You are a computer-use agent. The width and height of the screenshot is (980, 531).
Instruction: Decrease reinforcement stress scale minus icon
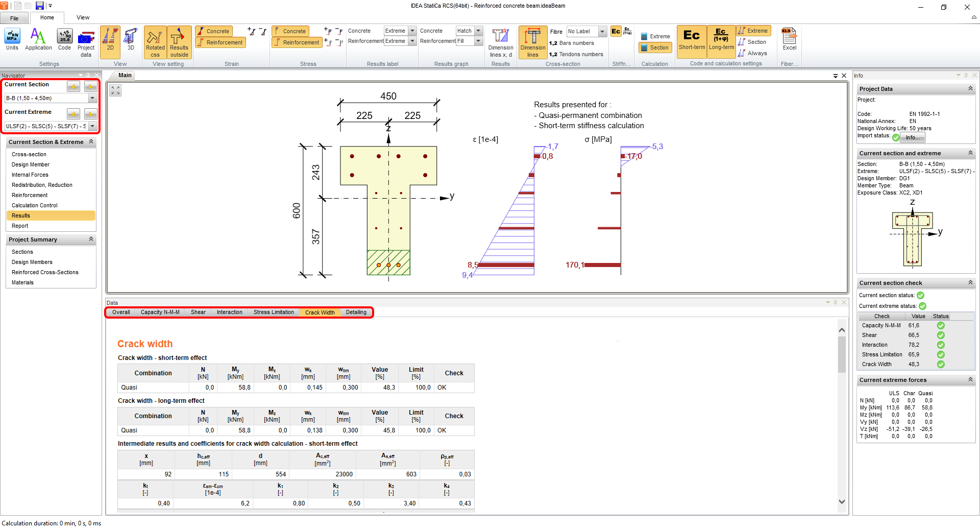(x=339, y=42)
